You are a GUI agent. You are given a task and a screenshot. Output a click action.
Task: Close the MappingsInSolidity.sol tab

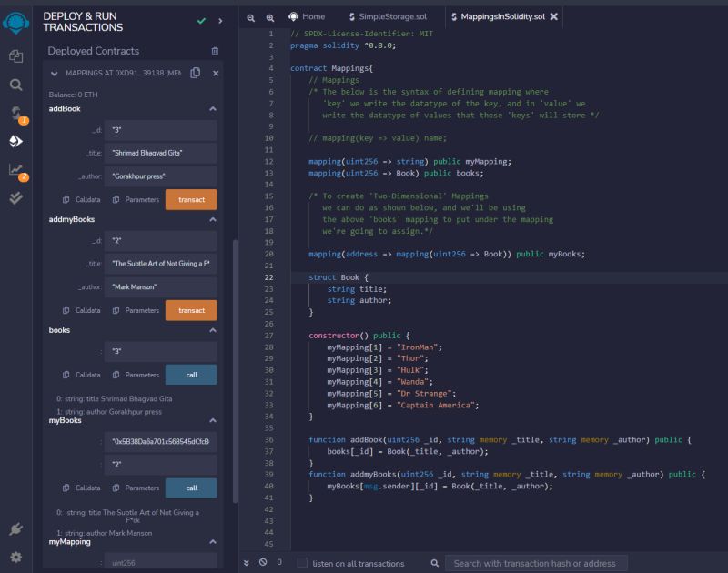point(554,16)
